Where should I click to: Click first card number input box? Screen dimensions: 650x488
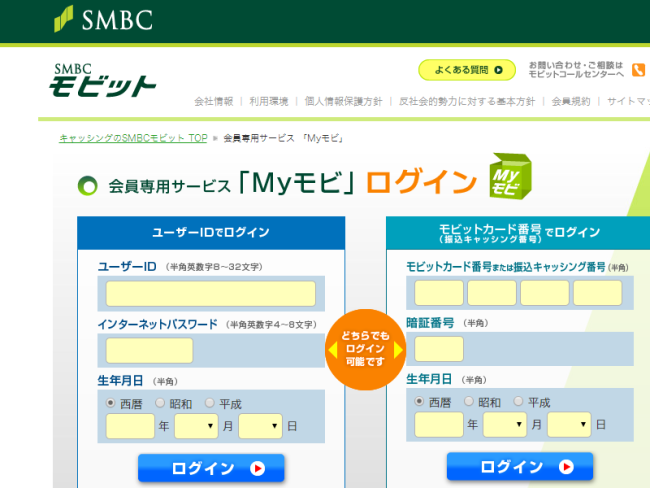(439, 293)
